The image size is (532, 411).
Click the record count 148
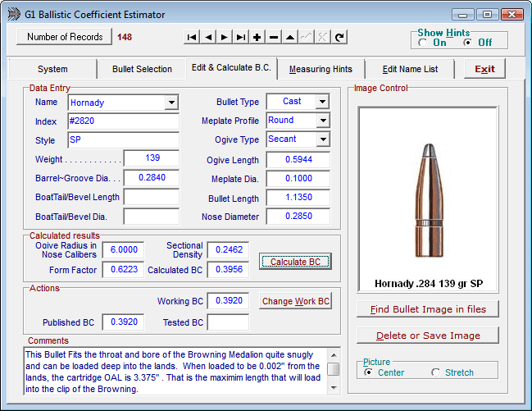125,37
